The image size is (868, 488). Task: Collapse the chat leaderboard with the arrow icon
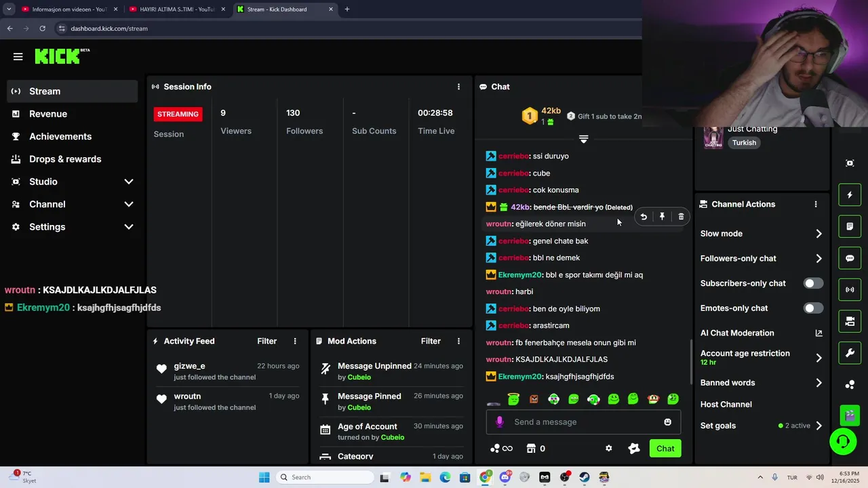[583, 139]
